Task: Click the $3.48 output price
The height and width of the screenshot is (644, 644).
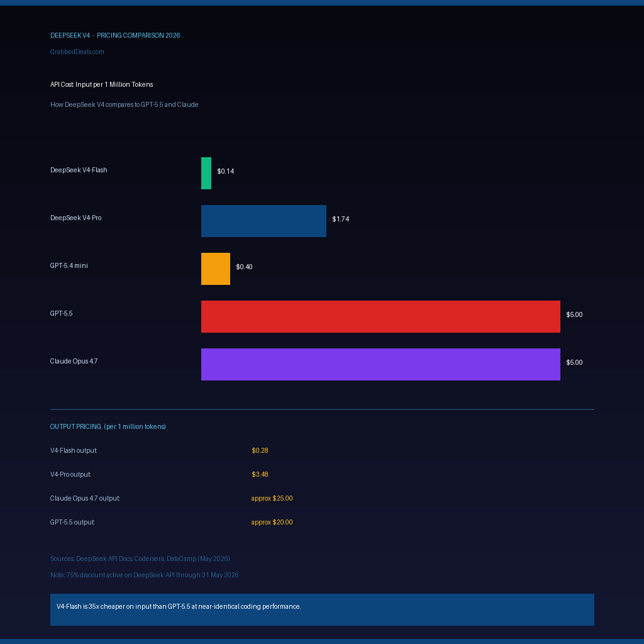Action: coord(260,474)
